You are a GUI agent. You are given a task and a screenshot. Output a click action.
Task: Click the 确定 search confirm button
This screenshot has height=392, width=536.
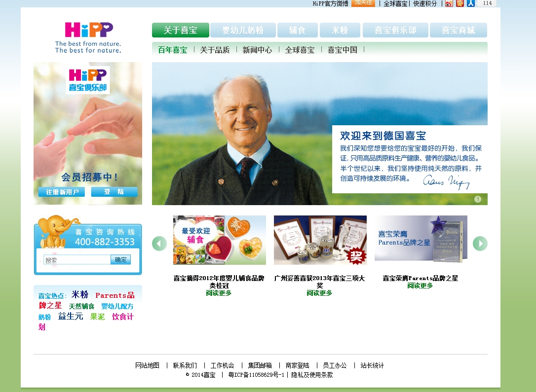tap(120, 260)
